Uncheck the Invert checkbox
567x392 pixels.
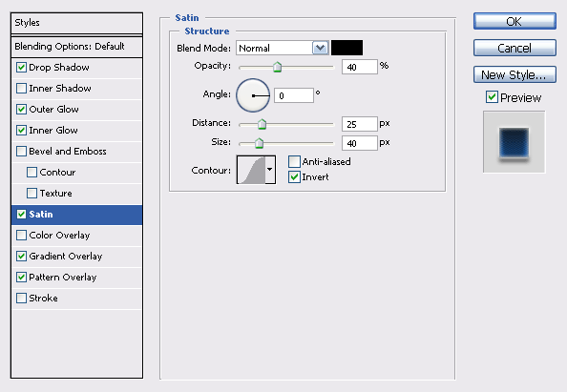click(294, 177)
